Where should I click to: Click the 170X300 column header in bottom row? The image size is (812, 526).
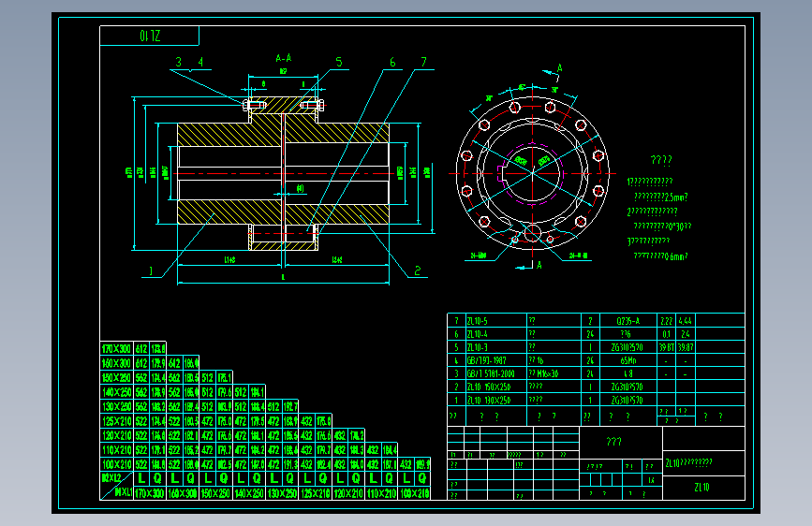(x=150, y=493)
